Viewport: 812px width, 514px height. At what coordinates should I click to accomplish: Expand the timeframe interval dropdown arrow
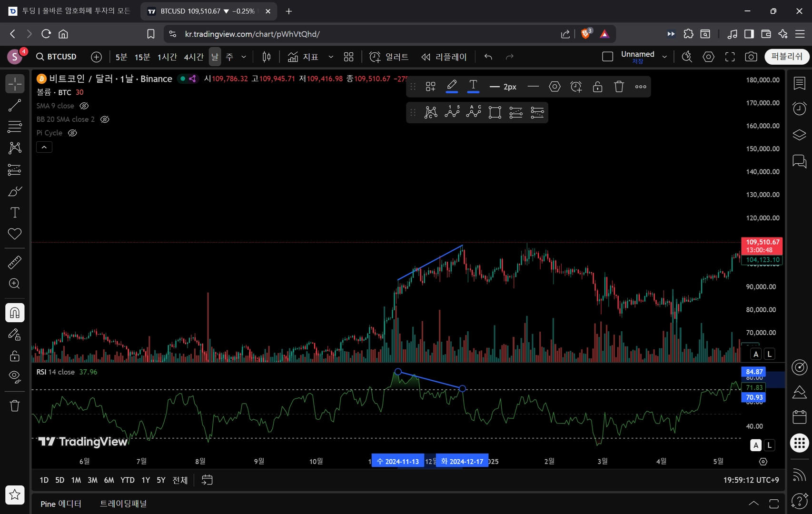244,57
